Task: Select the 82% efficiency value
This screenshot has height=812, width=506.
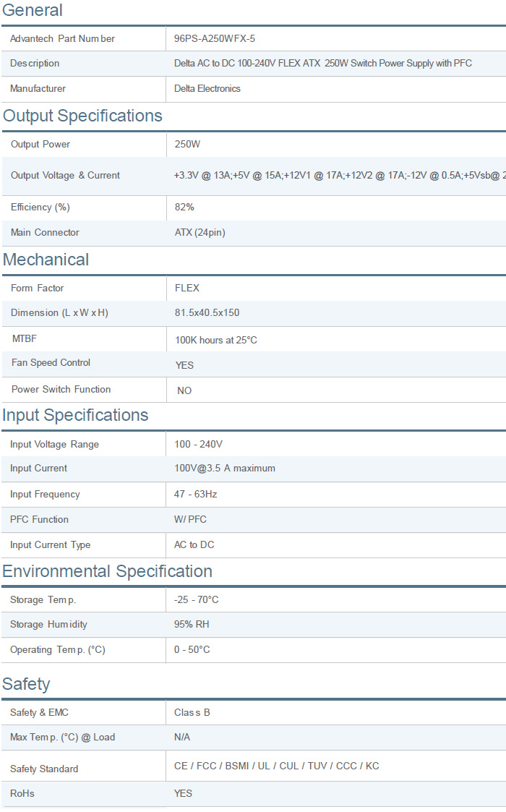Action: tap(184, 208)
